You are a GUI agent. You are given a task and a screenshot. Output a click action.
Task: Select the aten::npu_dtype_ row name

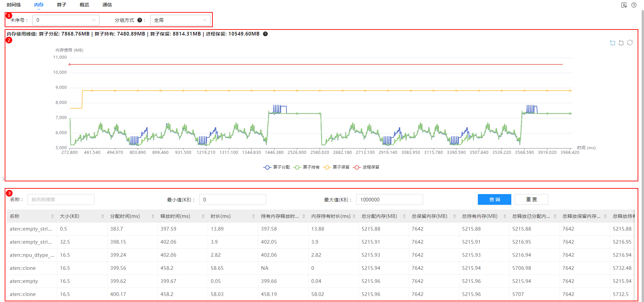coord(32,255)
